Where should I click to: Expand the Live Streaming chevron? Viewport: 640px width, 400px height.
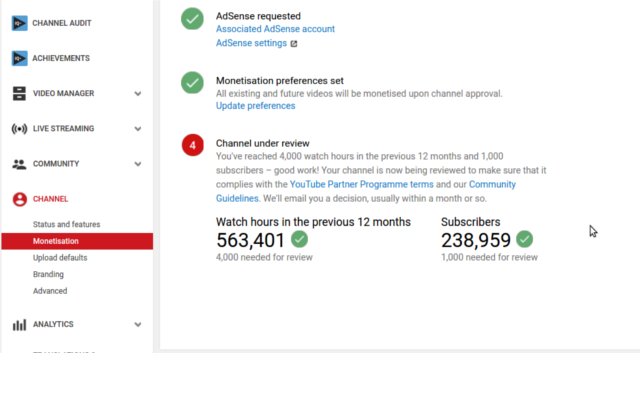pyautogui.click(x=138, y=129)
